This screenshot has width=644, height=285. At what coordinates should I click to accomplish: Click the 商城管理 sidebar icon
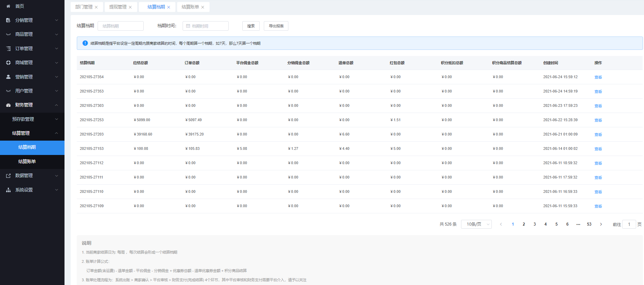8,63
